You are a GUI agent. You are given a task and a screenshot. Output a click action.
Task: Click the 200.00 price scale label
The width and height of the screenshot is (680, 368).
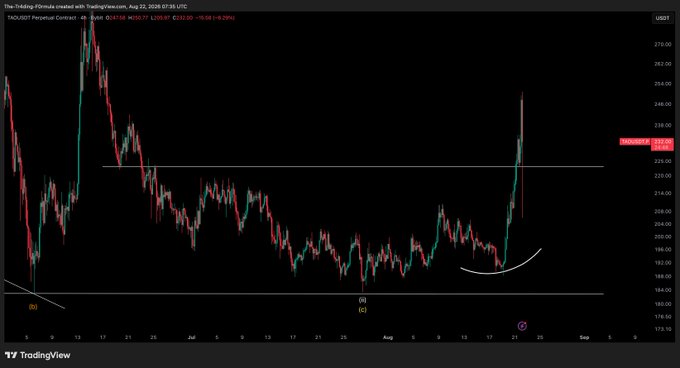tap(662, 237)
